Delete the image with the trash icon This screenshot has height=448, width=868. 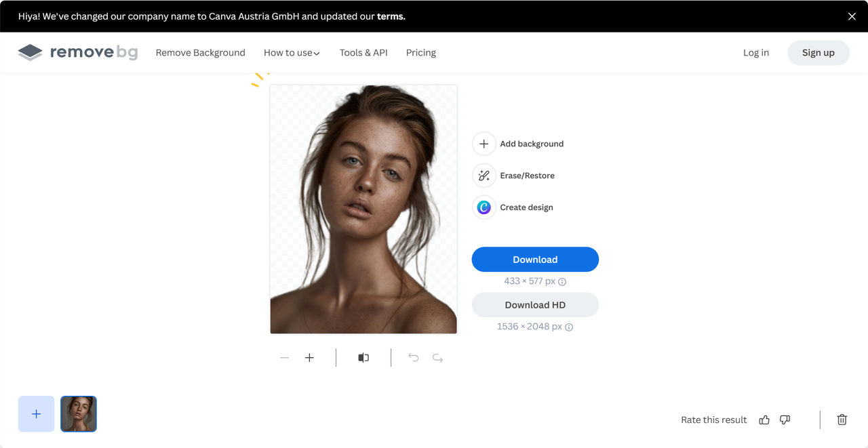(842, 420)
